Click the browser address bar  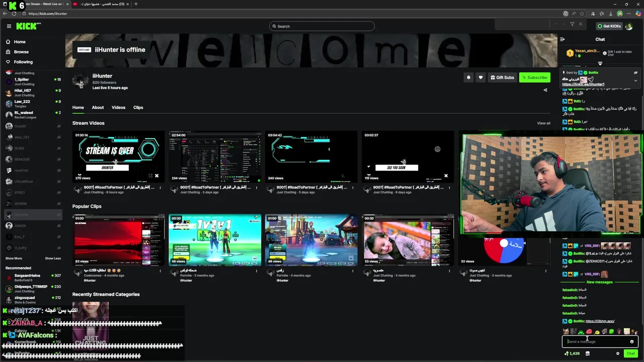292,14
